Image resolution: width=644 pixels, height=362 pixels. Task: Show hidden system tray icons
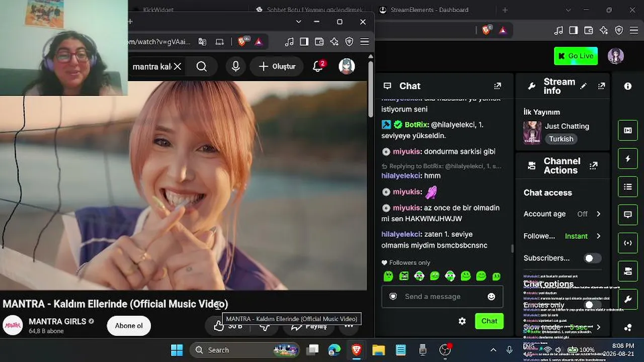coord(493,350)
